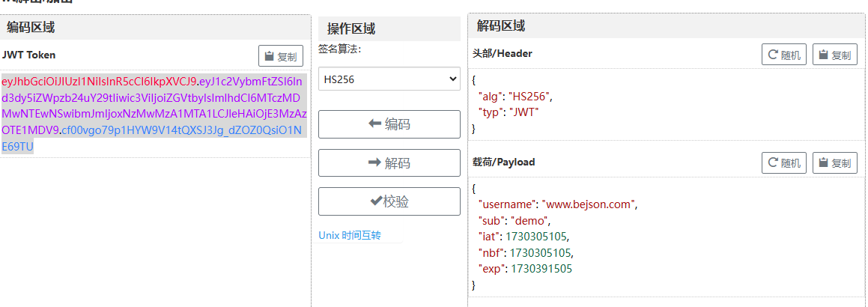Click the 解码 decode button

pyautogui.click(x=389, y=163)
